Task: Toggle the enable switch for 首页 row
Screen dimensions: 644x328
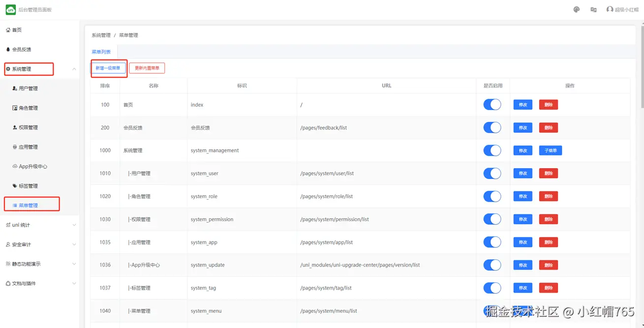Action: click(492, 105)
